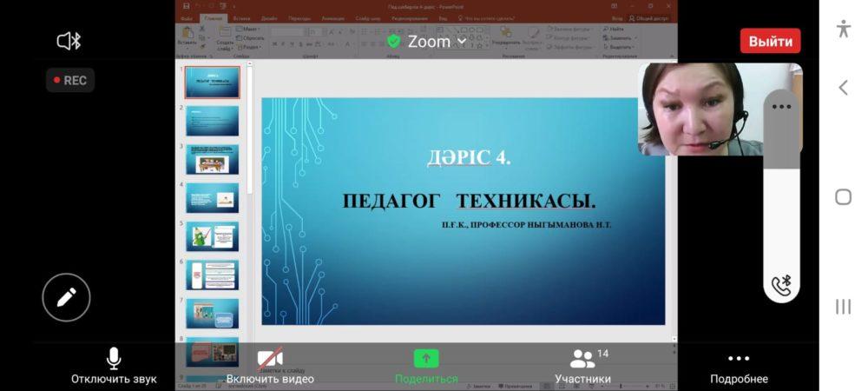868x391 pixels.
Task: Select slide 6 thumbnail in the PowerPoint panel
Action: [213, 275]
